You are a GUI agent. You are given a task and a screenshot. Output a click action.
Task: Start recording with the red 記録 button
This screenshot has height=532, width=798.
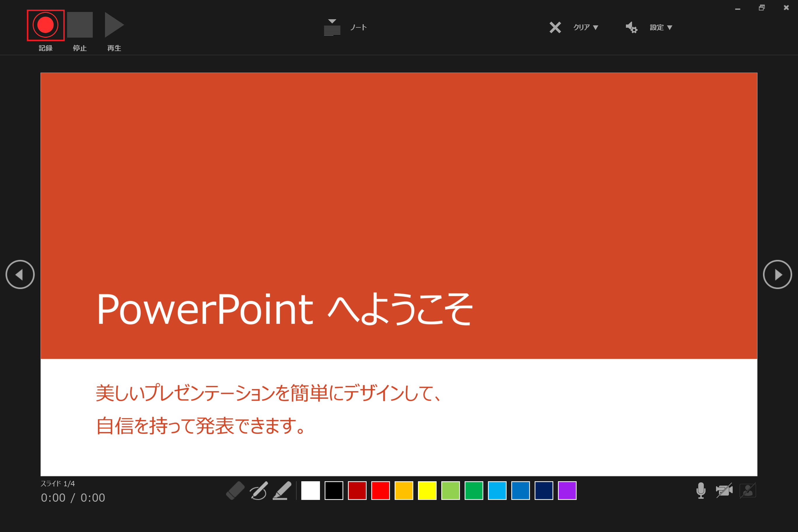[x=45, y=25]
